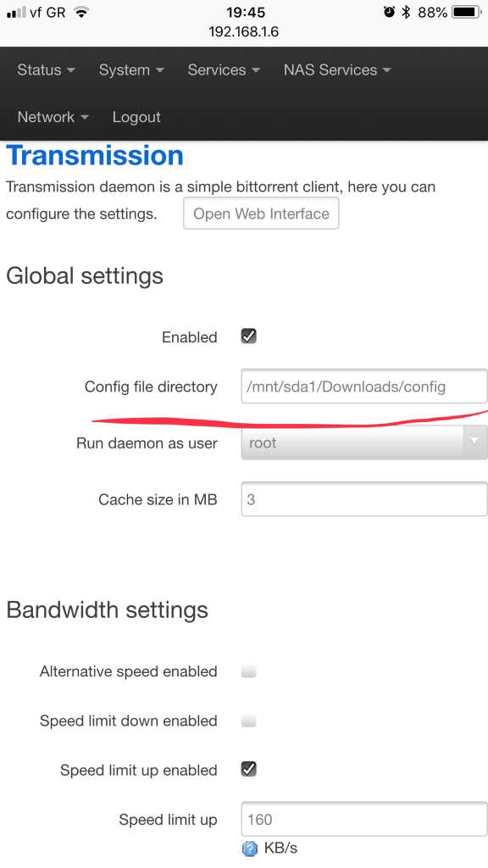Click Open Web Interface button

coord(261,214)
